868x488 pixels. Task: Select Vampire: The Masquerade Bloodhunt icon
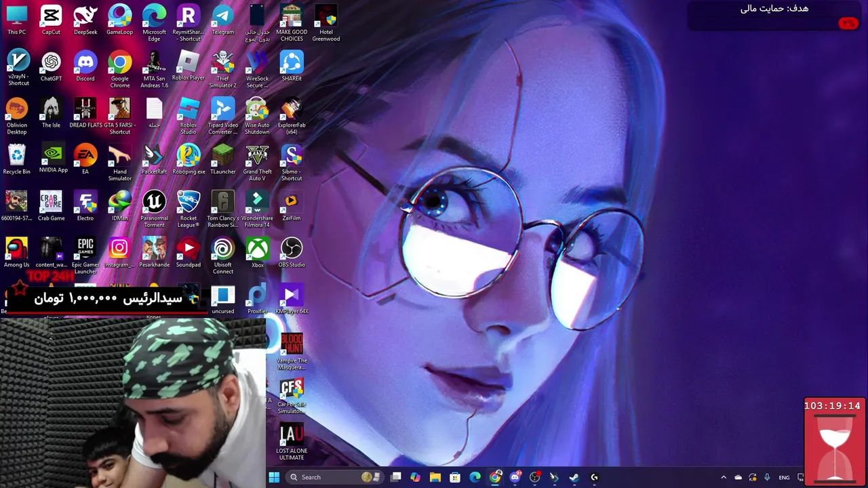click(292, 350)
